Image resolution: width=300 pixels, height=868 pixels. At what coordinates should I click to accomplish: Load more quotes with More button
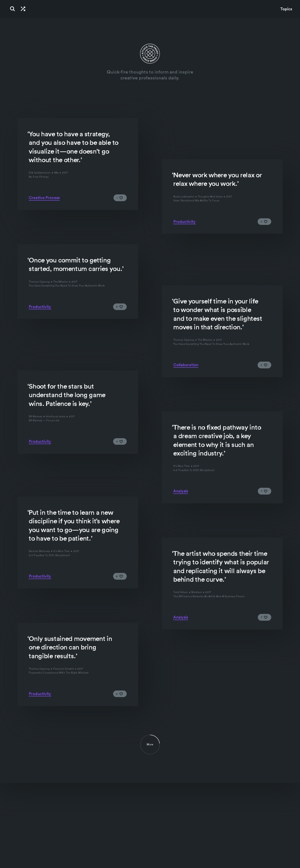tap(150, 744)
